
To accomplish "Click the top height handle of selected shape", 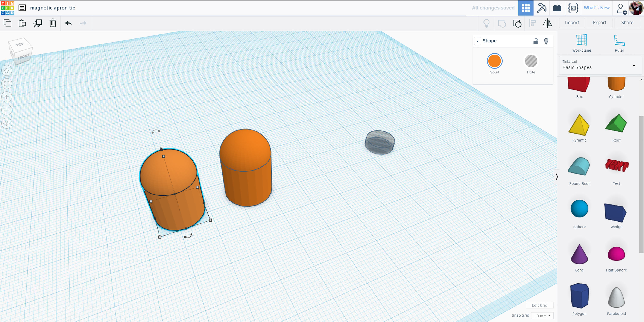I will [164, 156].
